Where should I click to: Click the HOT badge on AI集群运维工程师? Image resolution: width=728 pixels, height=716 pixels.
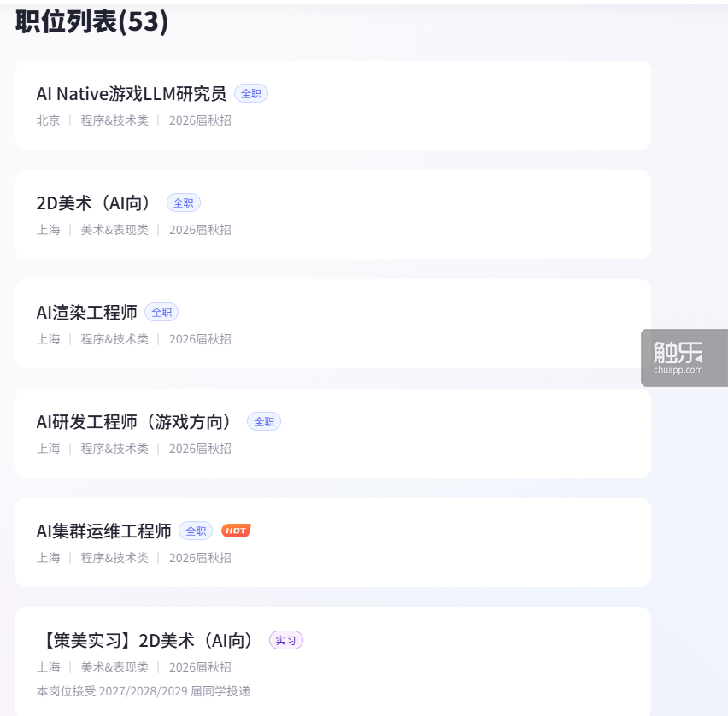point(236,531)
